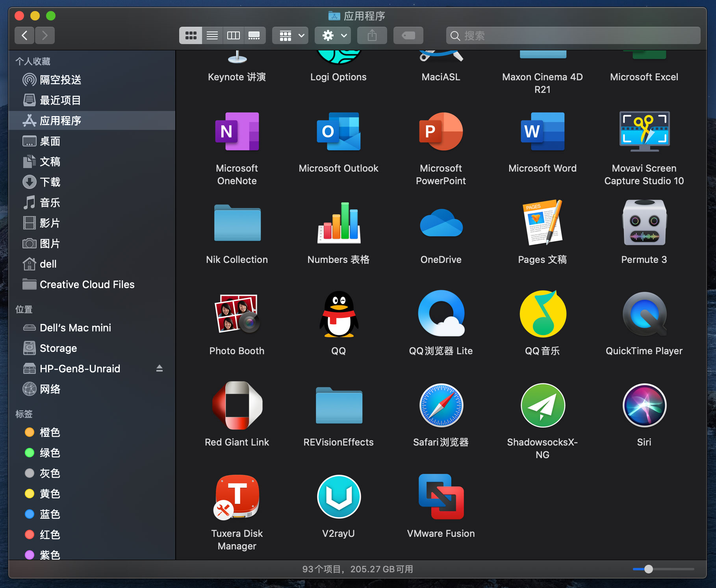Select 应用程序 in sidebar
Screen dimensions: 716x588
92,121
